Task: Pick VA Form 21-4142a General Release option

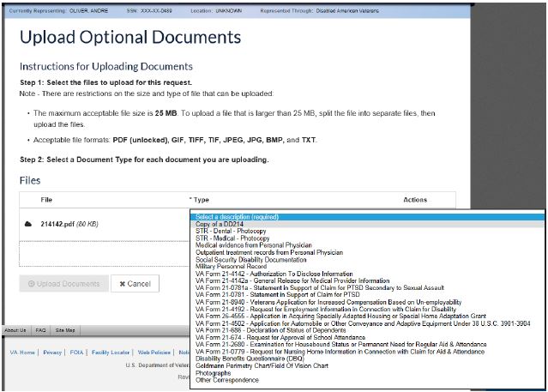Action: pyautogui.click(x=367, y=280)
